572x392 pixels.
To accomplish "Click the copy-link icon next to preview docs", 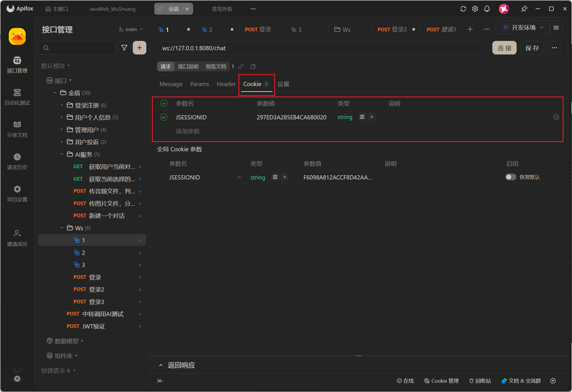I will [x=241, y=67].
